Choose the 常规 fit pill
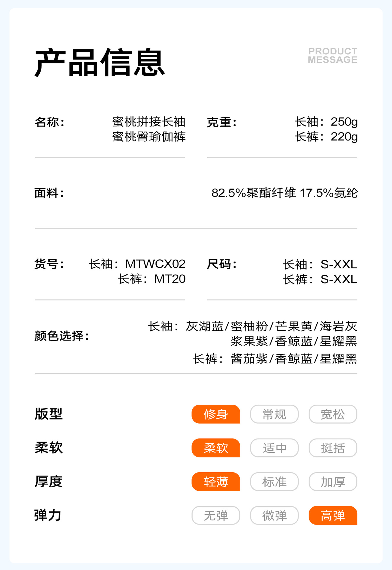Screen dimensions: 392x570 [274, 414]
